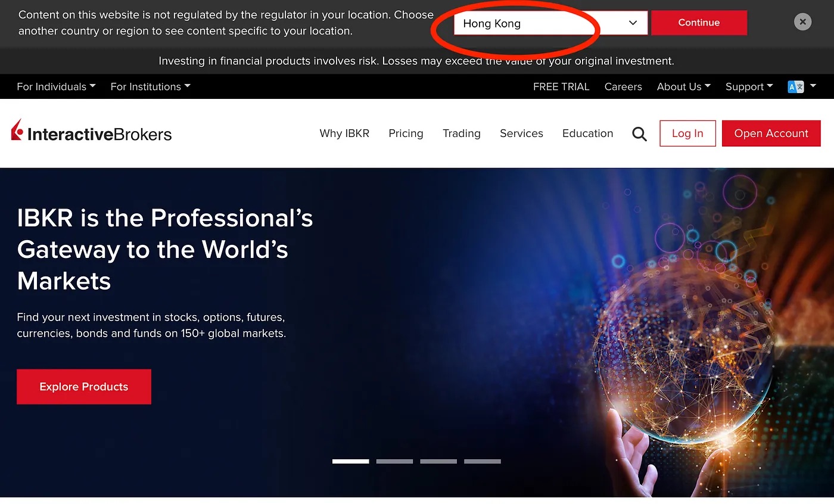Expand the For Individuals menu

56,86
